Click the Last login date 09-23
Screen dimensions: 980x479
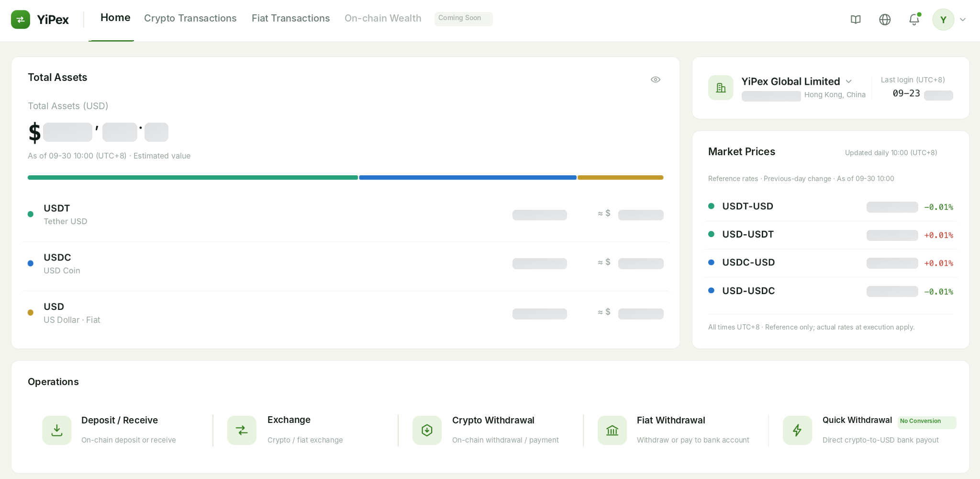pyautogui.click(x=906, y=93)
